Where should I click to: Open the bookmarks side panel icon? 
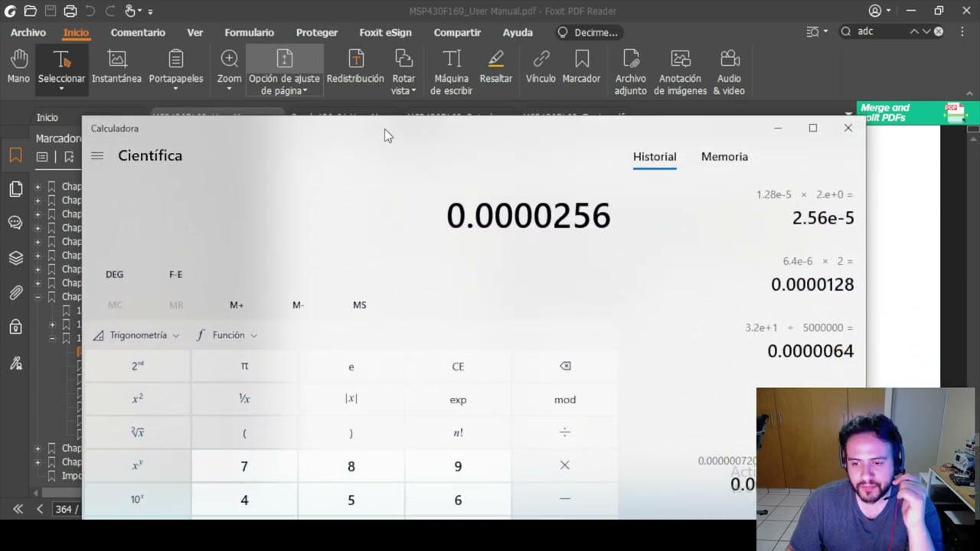[15, 156]
